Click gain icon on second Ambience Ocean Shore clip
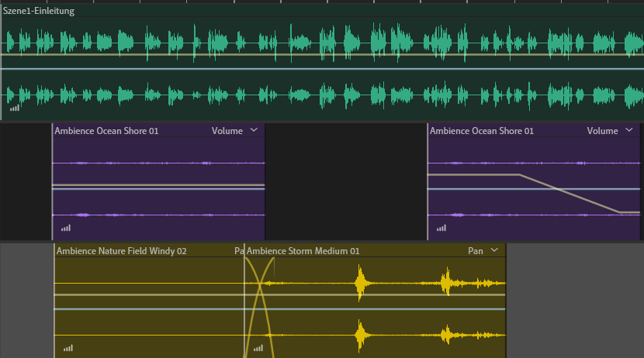 [x=441, y=228]
